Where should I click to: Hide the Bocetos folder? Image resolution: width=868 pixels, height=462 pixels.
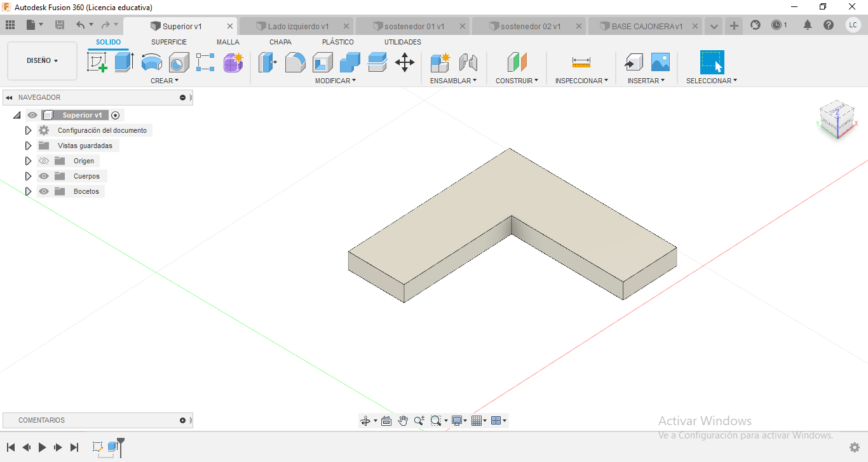(x=44, y=191)
